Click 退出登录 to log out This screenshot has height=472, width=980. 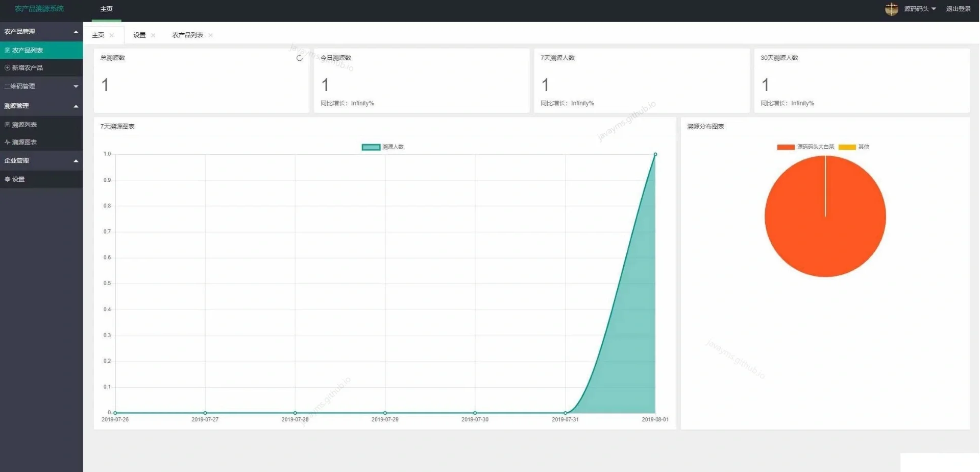click(x=958, y=9)
